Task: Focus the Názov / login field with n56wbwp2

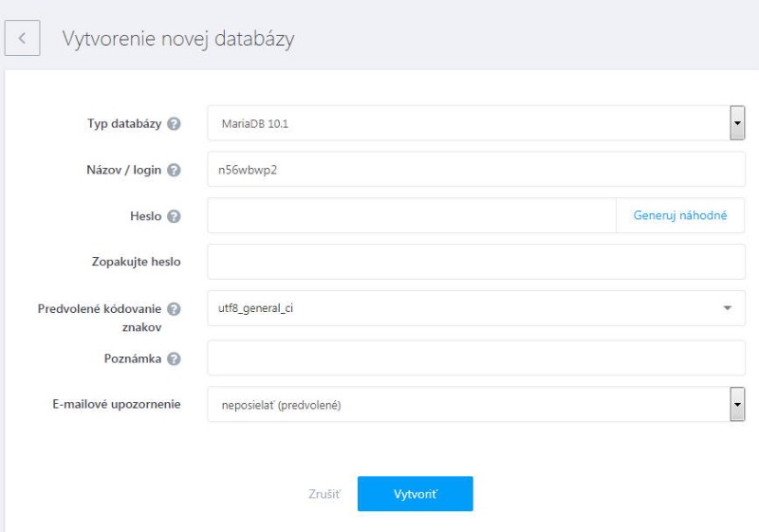Action: 476,169
